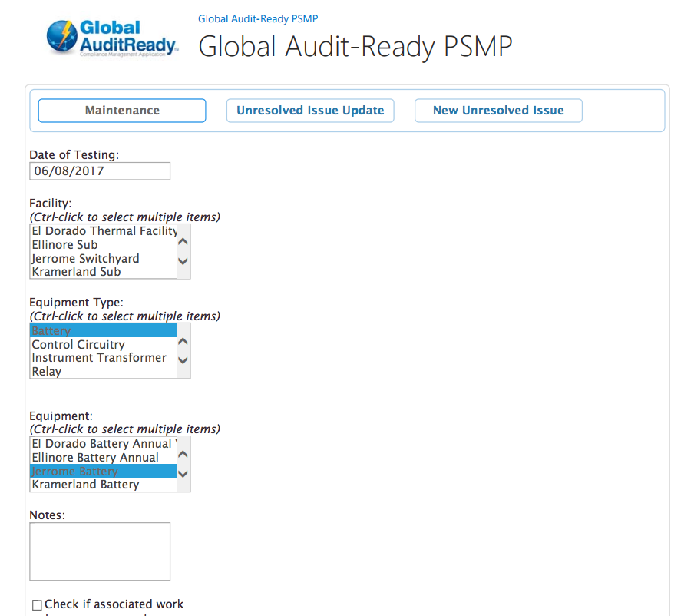The width and height of the screenshot is (694, 616).
Task: Select Kramerland Battery equipment
Action: (104, 485)
